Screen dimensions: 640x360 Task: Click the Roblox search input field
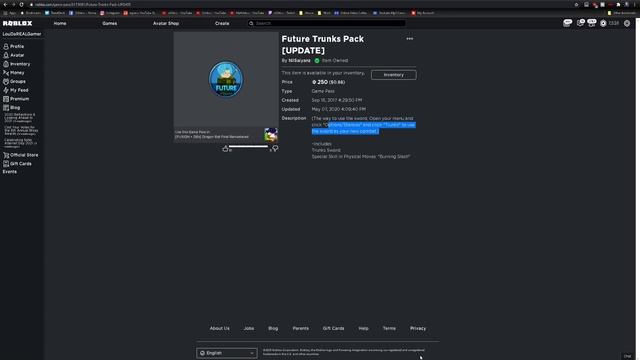[x=327, y=23]
